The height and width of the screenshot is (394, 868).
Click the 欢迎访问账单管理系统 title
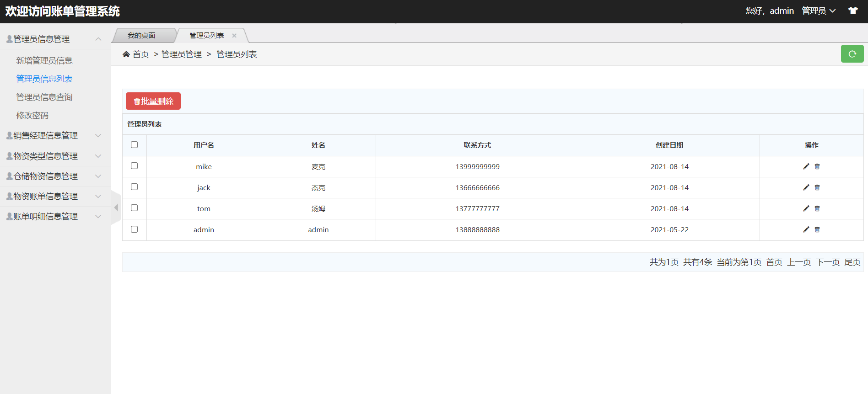click(x=63, y=11)
